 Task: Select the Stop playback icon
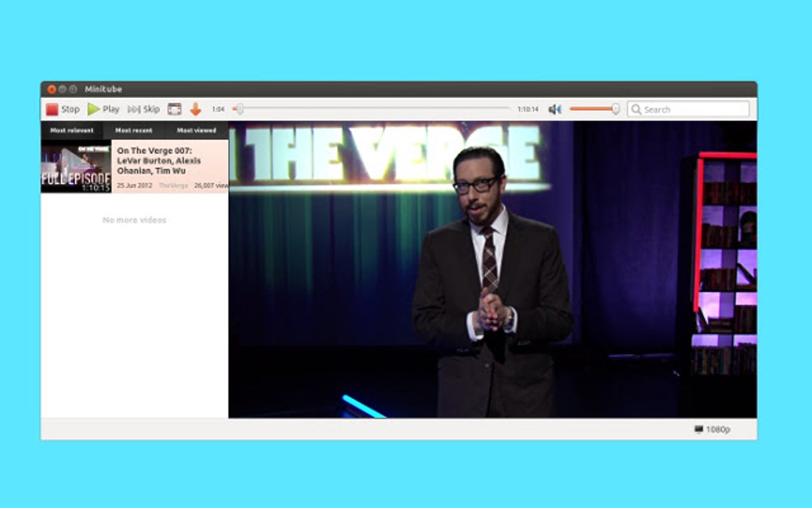tap(53, 109)
